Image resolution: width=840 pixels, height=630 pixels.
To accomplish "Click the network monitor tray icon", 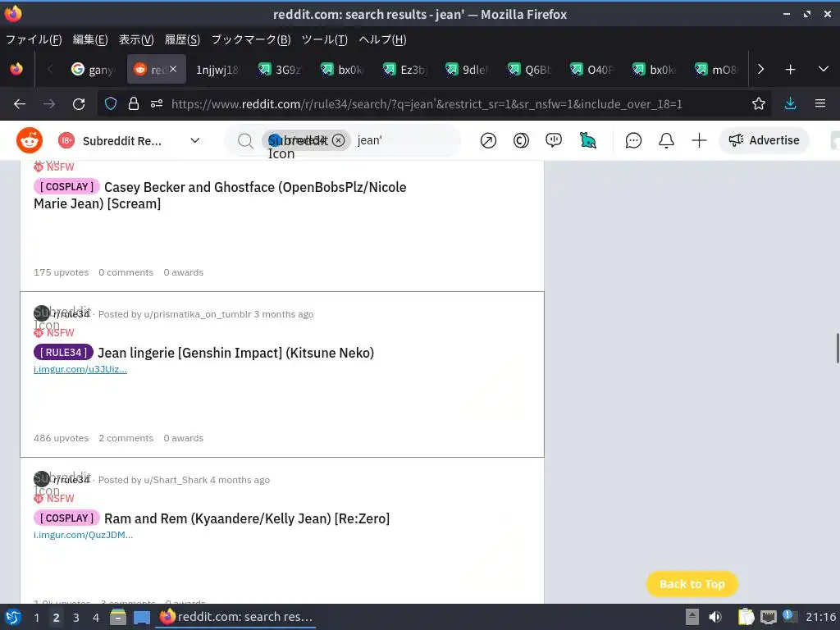I will (768, 617).
